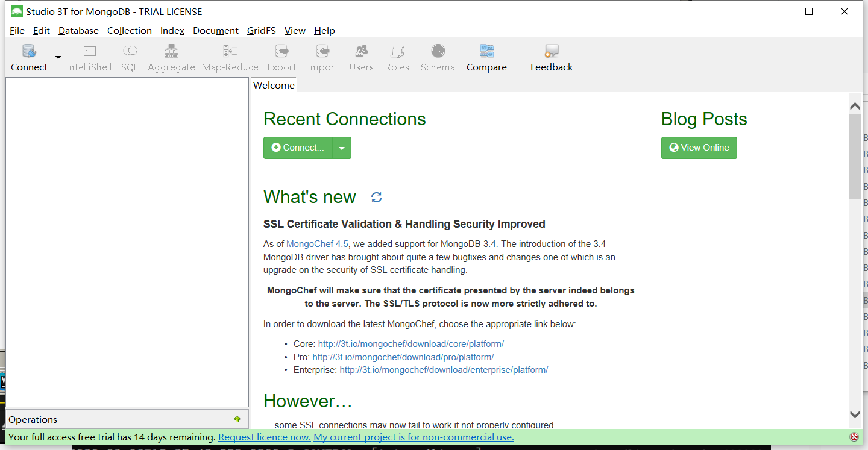
Task: Click the Recent Connections heading
Action: point(345,119)
